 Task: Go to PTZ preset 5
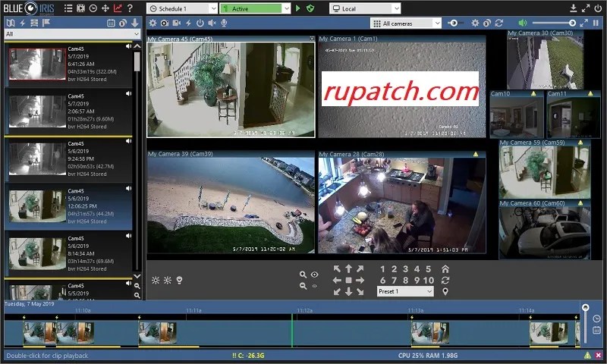pyautogui.click(x=428, y=269)
